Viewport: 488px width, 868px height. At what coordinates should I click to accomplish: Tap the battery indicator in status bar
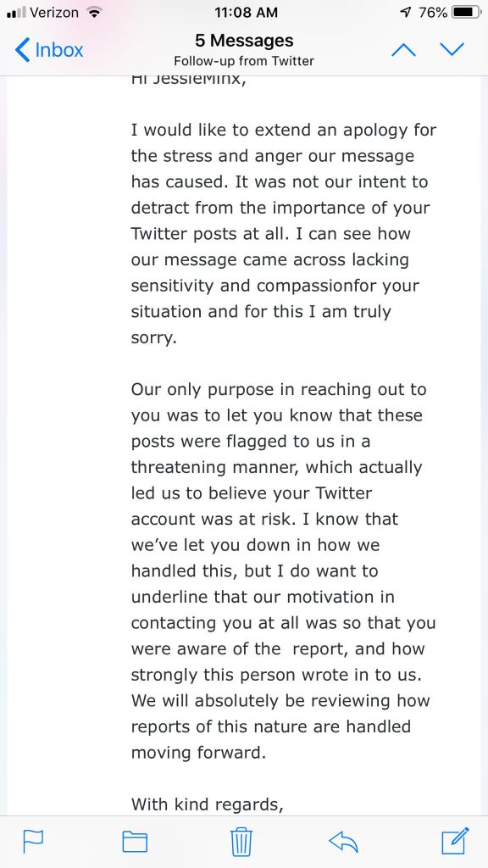467,12
